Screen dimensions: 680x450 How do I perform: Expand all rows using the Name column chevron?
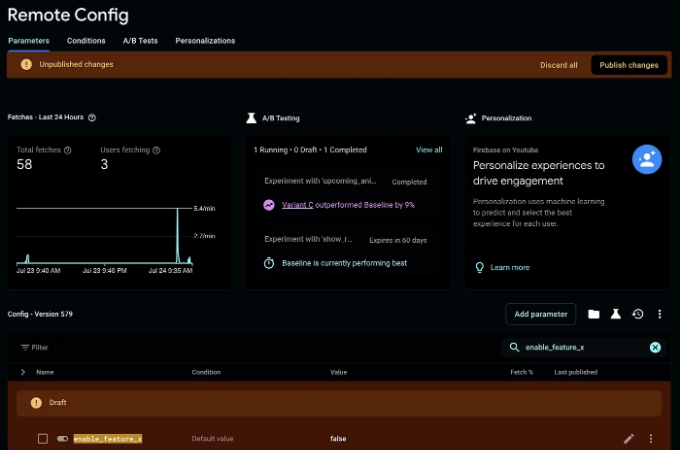23,372
